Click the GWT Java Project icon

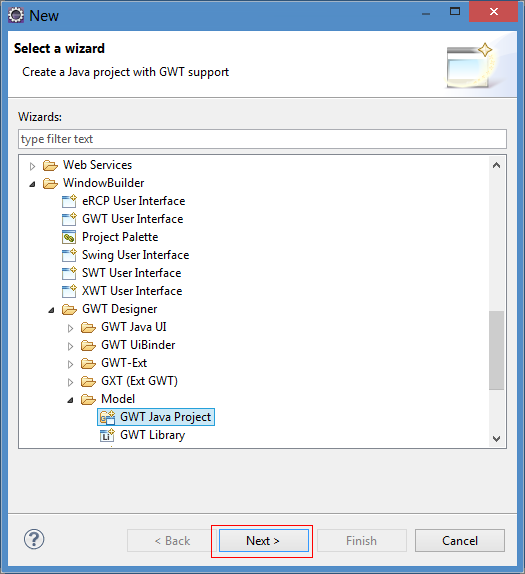click(x=107, y=417)
